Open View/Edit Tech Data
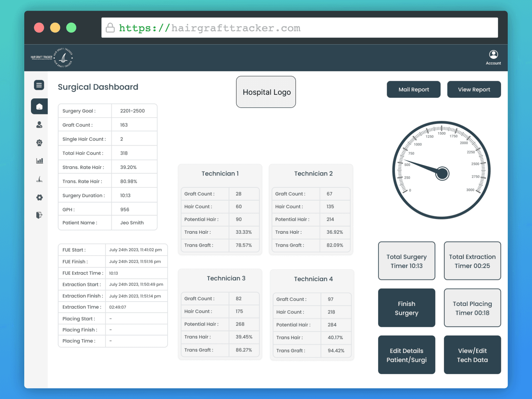Image resolution: width=532 pixels, height=399 pixels. click(472, 355)
